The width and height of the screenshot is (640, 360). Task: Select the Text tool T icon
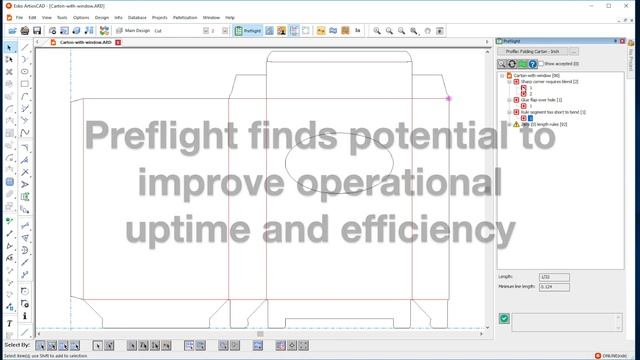click(9, 324)
